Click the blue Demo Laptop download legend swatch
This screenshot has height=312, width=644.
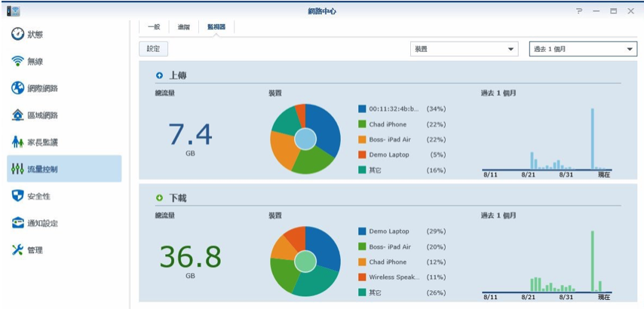click(x=362, y=231)
